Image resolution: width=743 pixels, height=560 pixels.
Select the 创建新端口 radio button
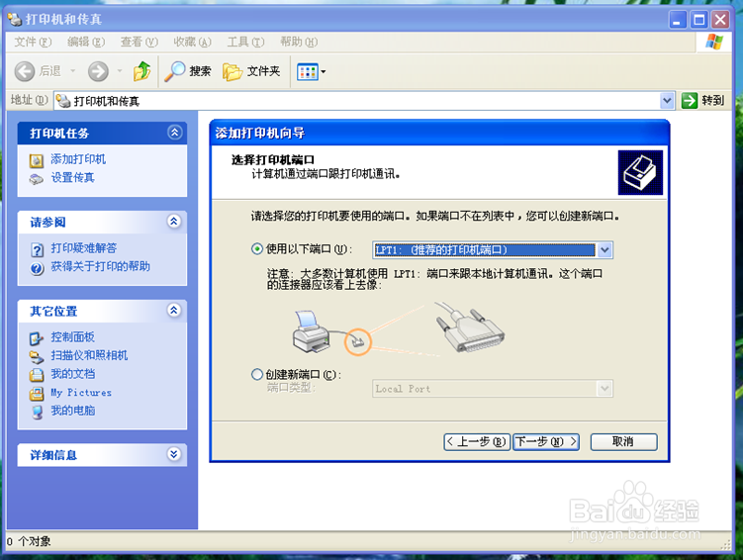pos(257,375)
